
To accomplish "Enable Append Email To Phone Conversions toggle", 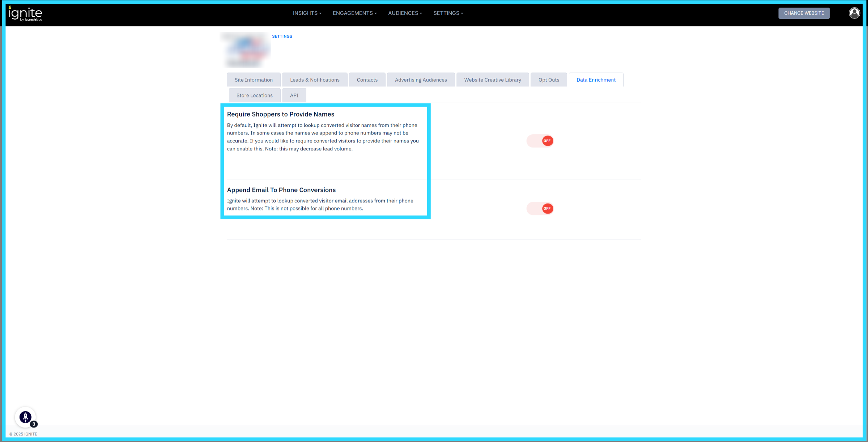I will (x=540, y=209).
